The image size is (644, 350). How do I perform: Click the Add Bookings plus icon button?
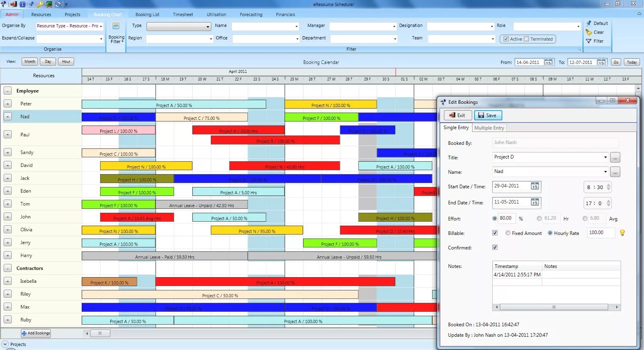pos(36,333)
